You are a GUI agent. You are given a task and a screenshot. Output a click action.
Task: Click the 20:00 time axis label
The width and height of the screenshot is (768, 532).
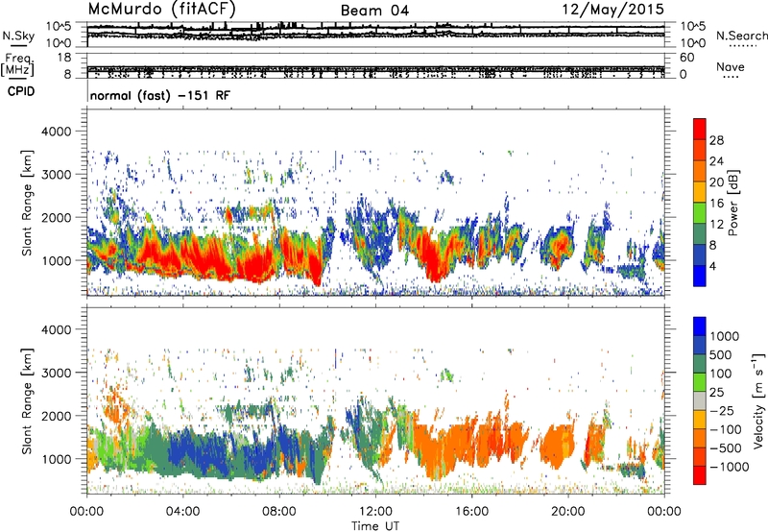coord(567,512)
